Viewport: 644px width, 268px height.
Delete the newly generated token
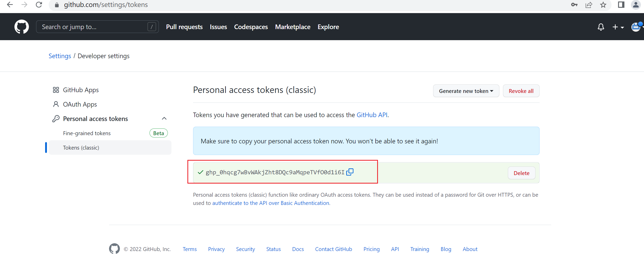click(x=522, y=173)
